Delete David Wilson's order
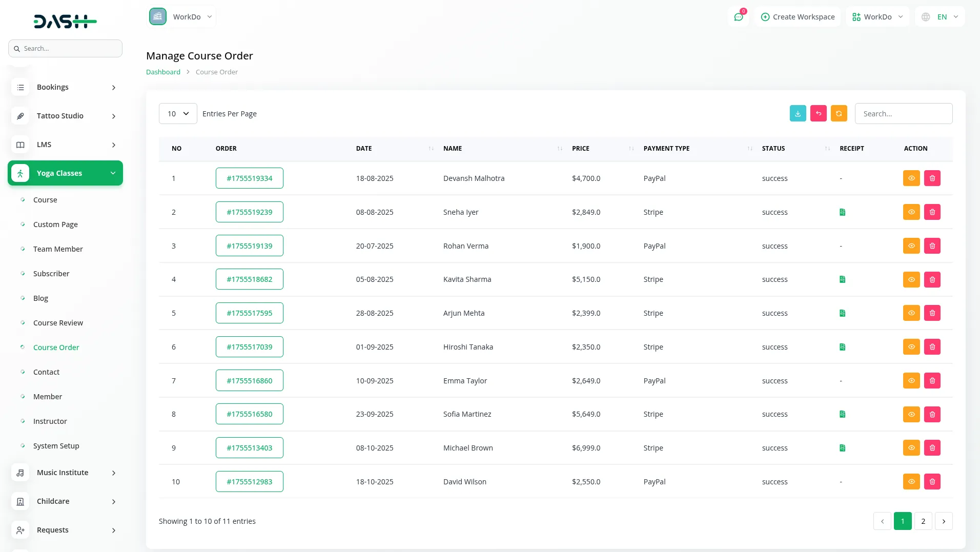 pos(932,482)
